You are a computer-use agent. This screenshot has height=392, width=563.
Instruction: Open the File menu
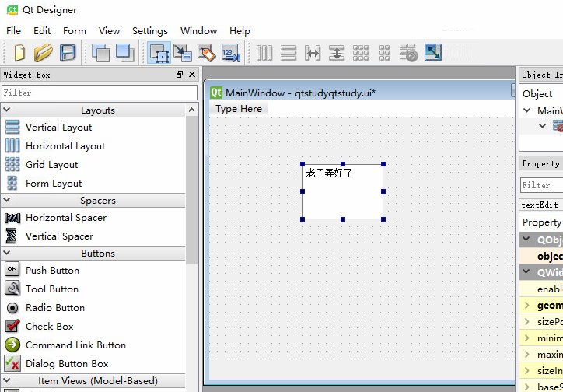pyautogui.click(x=14, y=31)
